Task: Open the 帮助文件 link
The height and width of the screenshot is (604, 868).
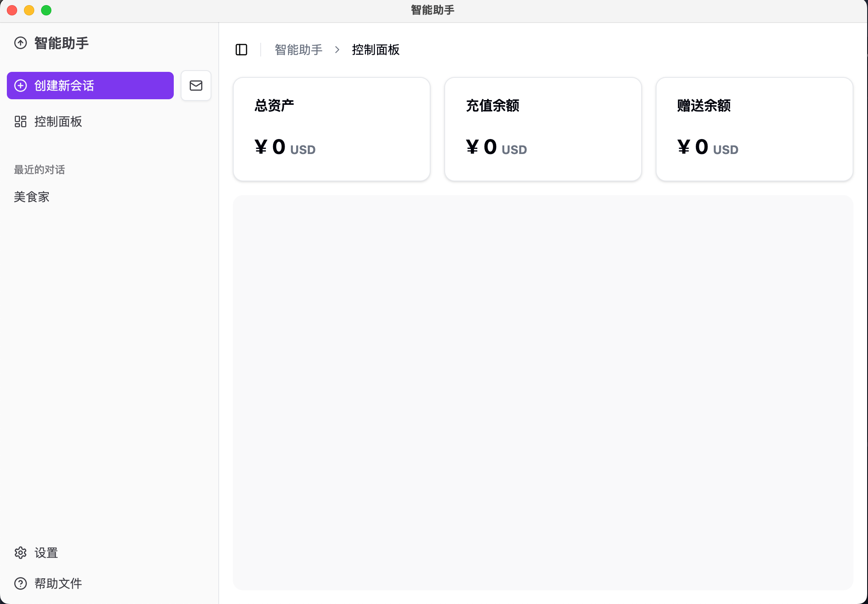Action: click(58, 583)
